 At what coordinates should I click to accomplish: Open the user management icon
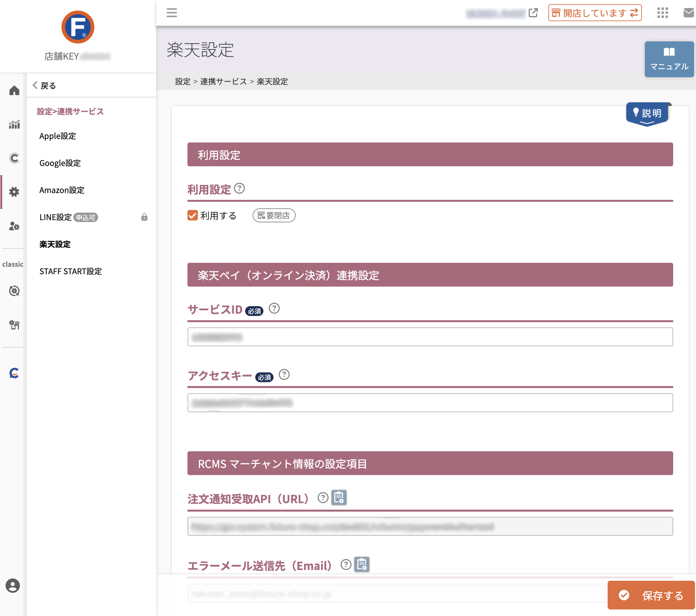[14, 226]
